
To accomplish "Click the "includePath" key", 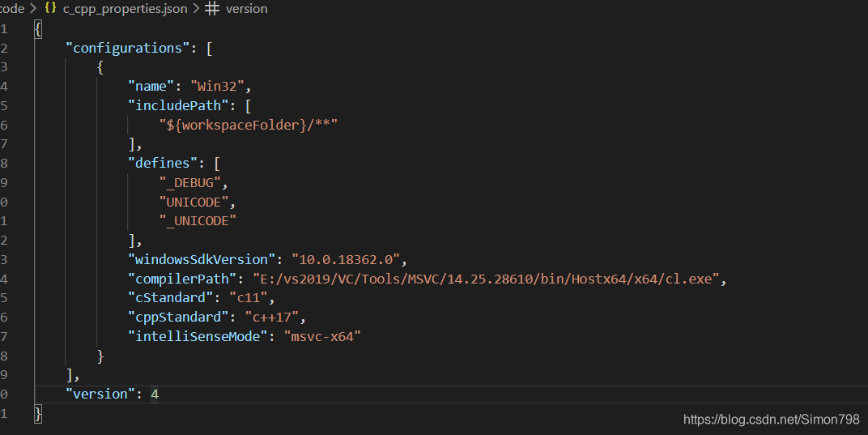I will pos(178,106).
